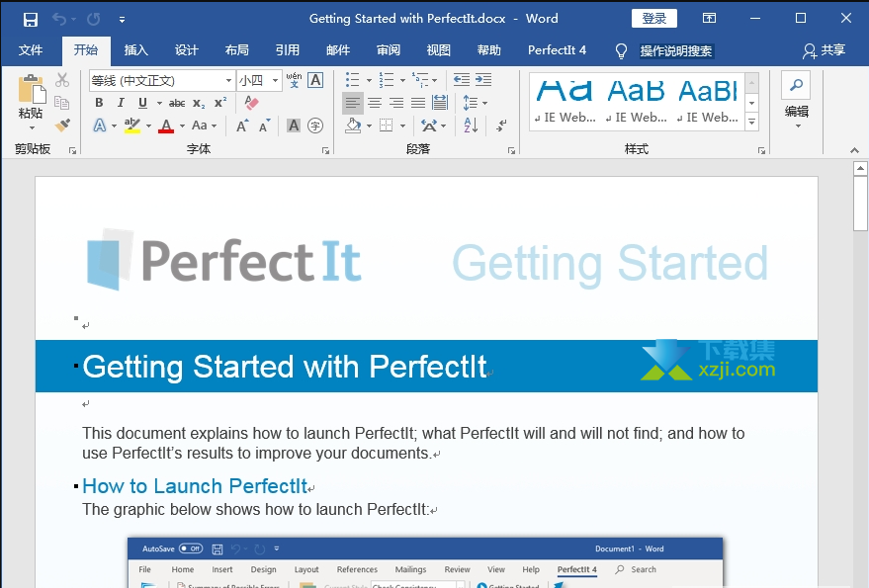
Task: Toggle show paragraph marks icon
Action: pyautogui.click(x=501, y=126)
